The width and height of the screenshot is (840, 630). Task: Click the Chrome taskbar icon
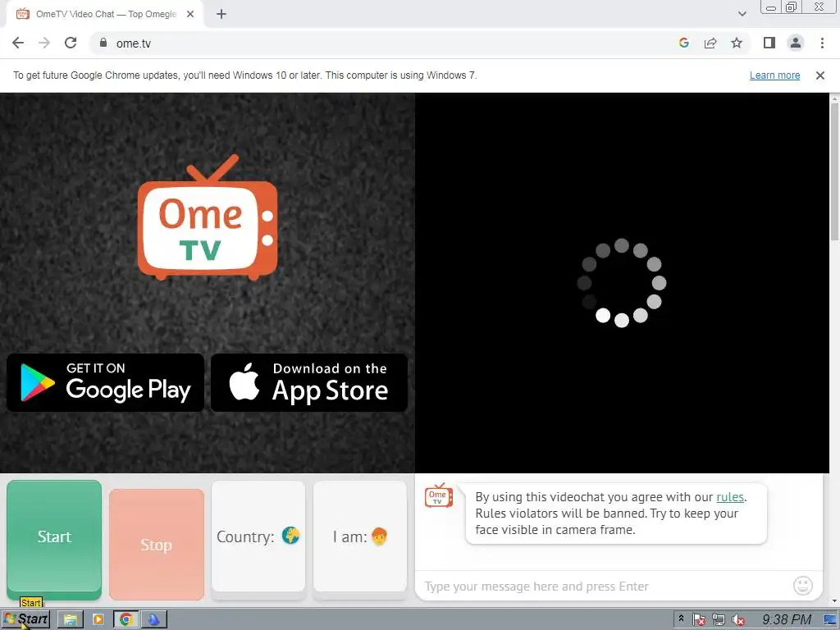[126, 620]
